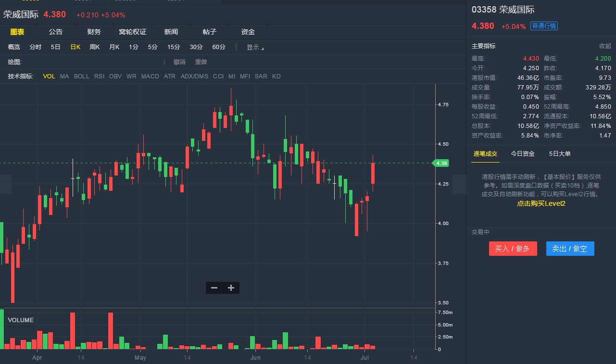Collapse main indicators via 收起
616x364 pixels.
pos(605,46)
